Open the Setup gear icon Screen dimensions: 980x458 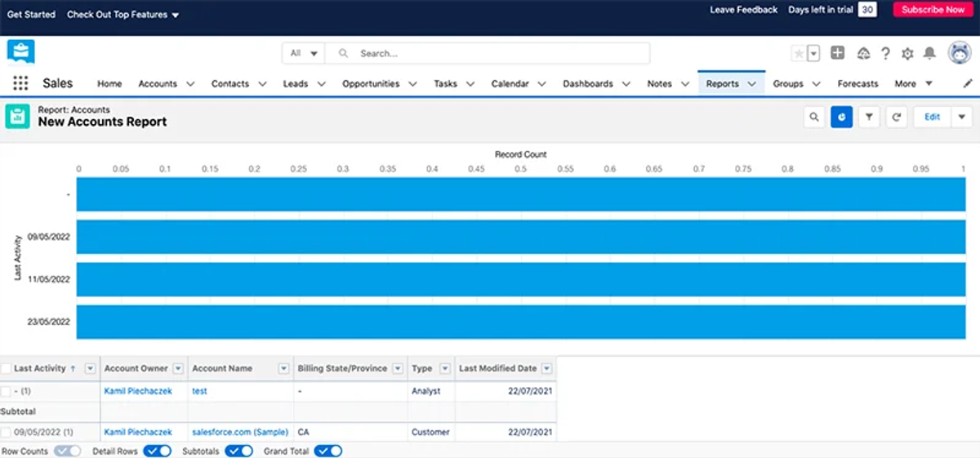(907, 53)
